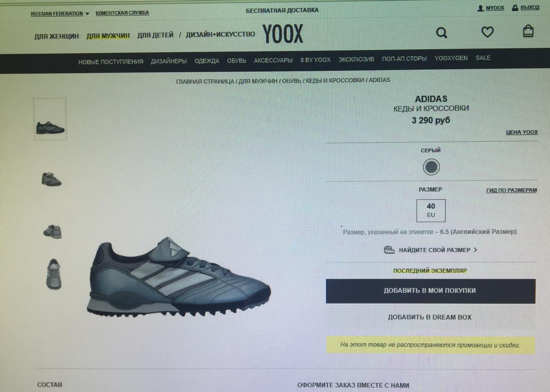550x392 pixels.
Task: Click the lock icon next to ВЫХОД
Action: click(515, 8)
